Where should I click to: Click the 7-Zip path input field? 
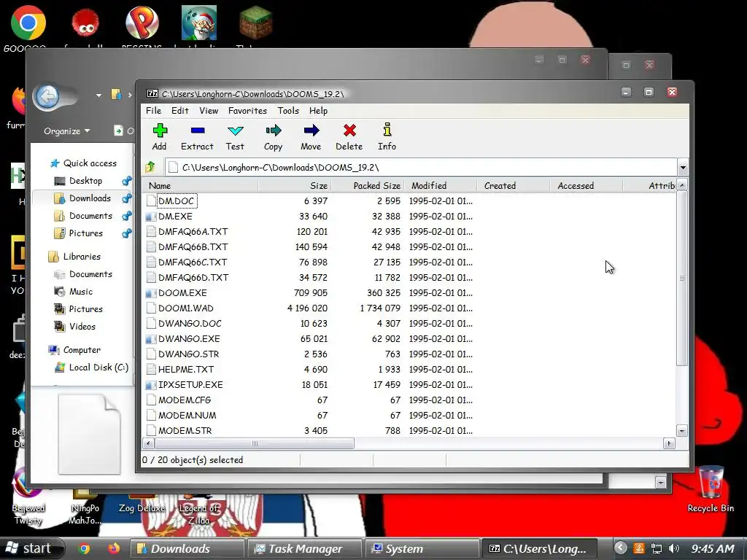point(421,168)
